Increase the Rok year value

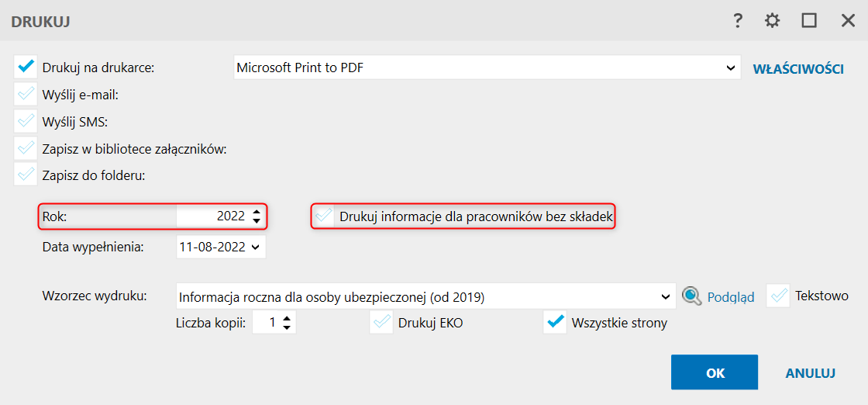[x=256, y=212]
